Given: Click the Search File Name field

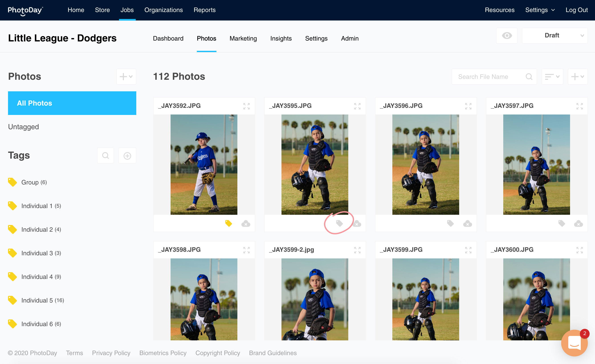Looking at the screenshot, I should click(x=490, y=77).
